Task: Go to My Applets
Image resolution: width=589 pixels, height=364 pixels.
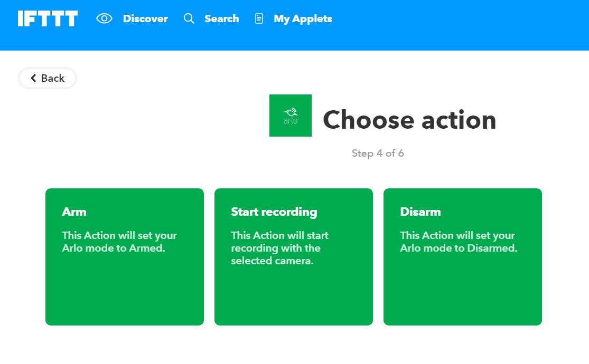Action: pyautogui.click(x=303, y=19)
